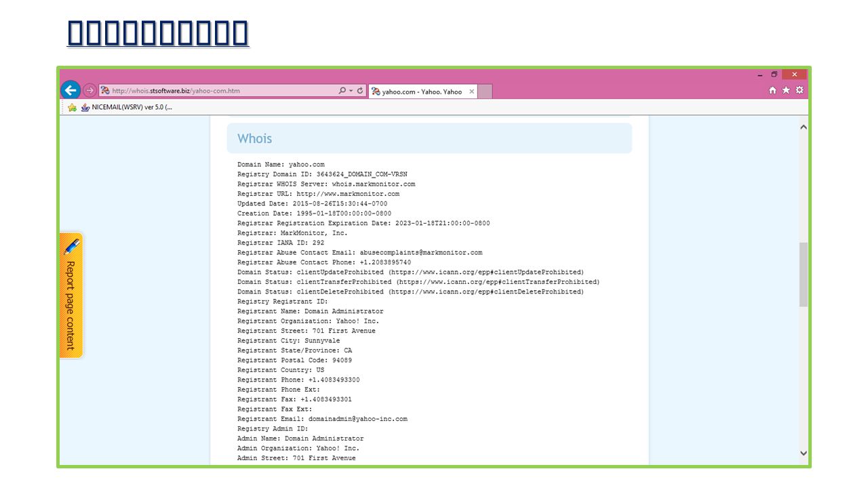The image size is (868, 488).
Task: Click 'Registrant City: Sunnyvale' line
Action: click(x=289, y=341)
